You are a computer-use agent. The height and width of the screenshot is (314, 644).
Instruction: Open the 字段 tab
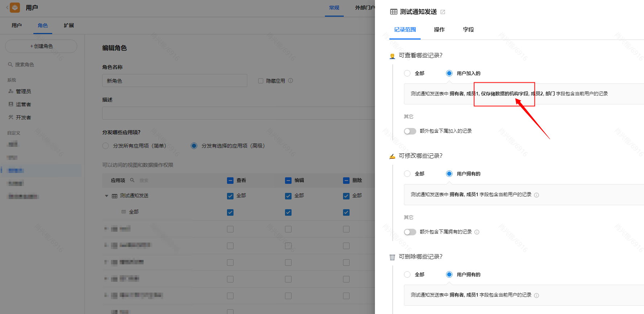pyautogui.click(x=468, y=30)
